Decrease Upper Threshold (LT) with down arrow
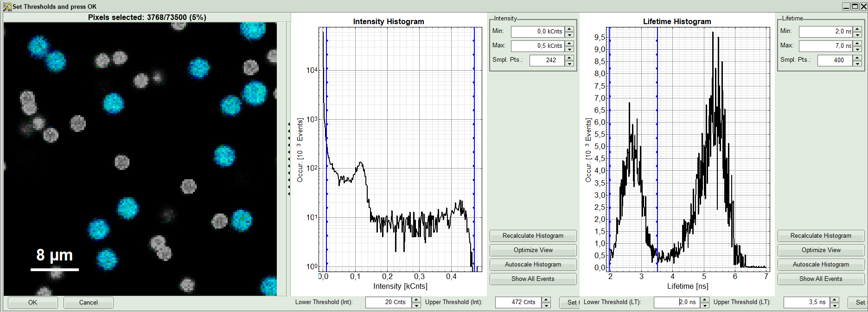The width and height of the screenshot is (868, 312). [835, 305]
